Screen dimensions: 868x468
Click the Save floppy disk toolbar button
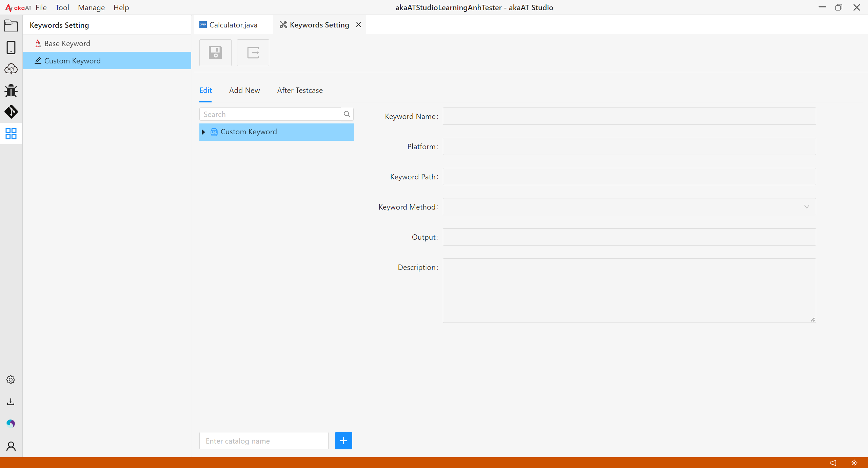[215, 53]
